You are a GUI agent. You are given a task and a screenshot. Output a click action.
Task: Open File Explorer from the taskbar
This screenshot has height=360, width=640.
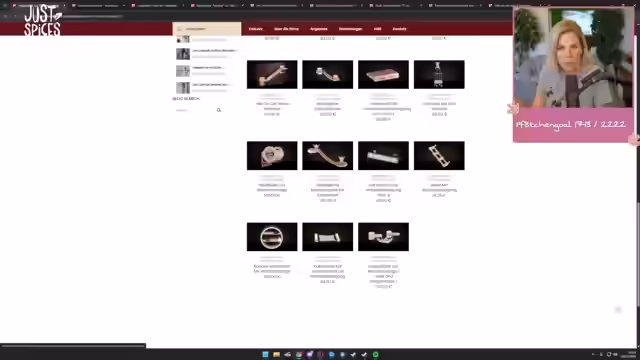click(276, 354)
